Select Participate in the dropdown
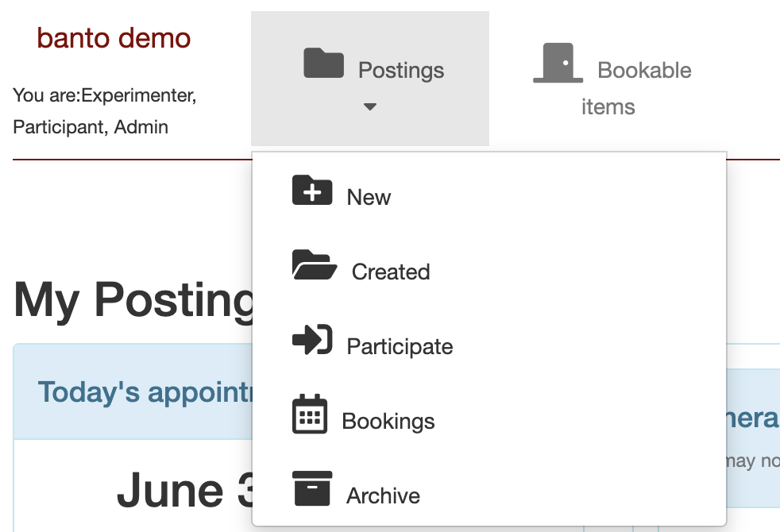The height and width of the screenshot is (532, 780). pos(400,347)
